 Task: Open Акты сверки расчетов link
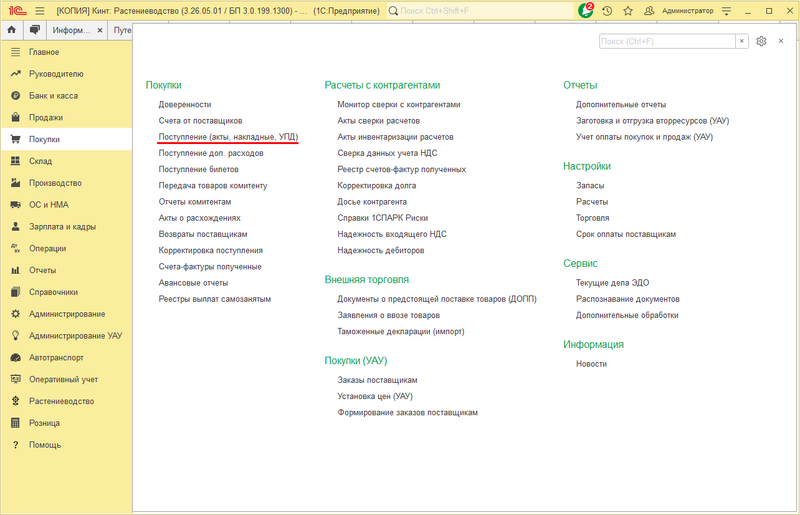(x=379, y=120)
